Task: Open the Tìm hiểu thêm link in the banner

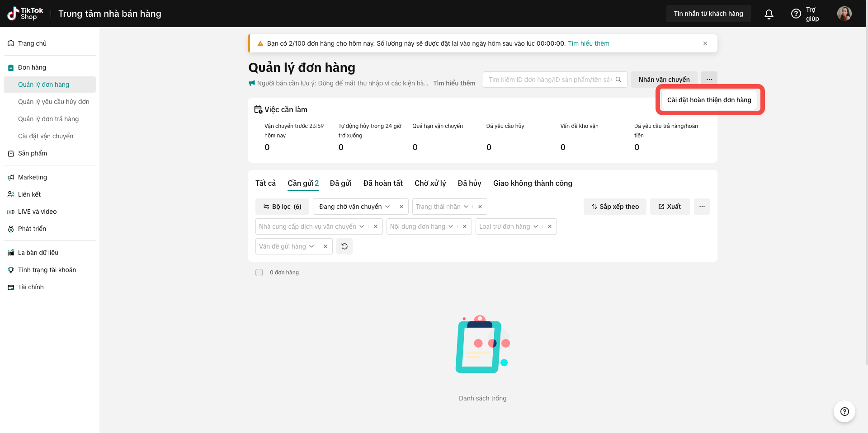Action: 588,43
